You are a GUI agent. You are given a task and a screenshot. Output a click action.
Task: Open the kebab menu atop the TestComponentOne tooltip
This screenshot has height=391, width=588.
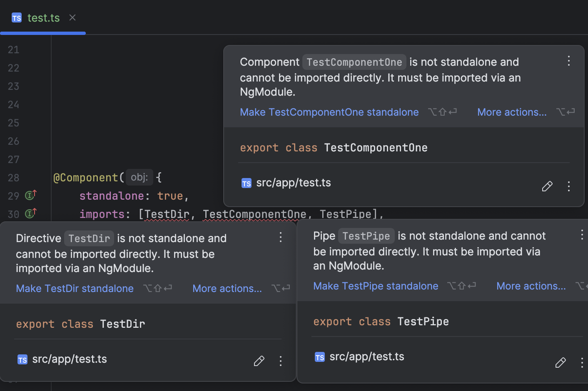pyautogui.click(x=569, y=61)
